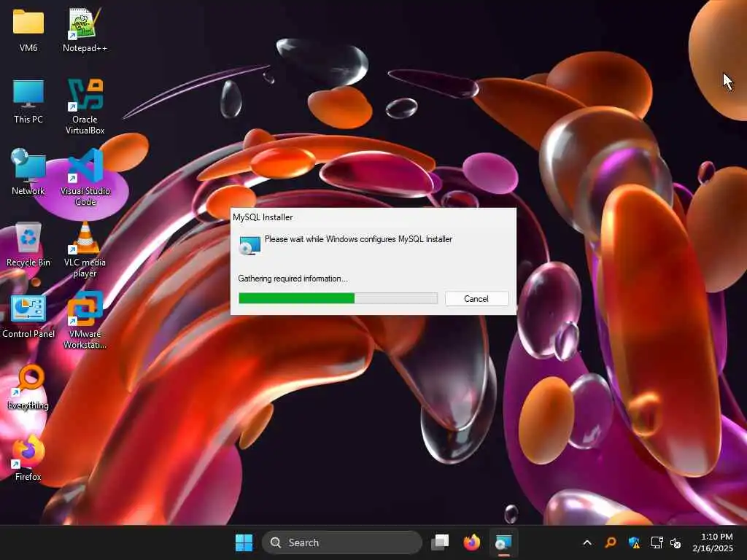Screen dimensions: 747x560
Task: Open the Everything search shortcut
Action: (28, 387)
